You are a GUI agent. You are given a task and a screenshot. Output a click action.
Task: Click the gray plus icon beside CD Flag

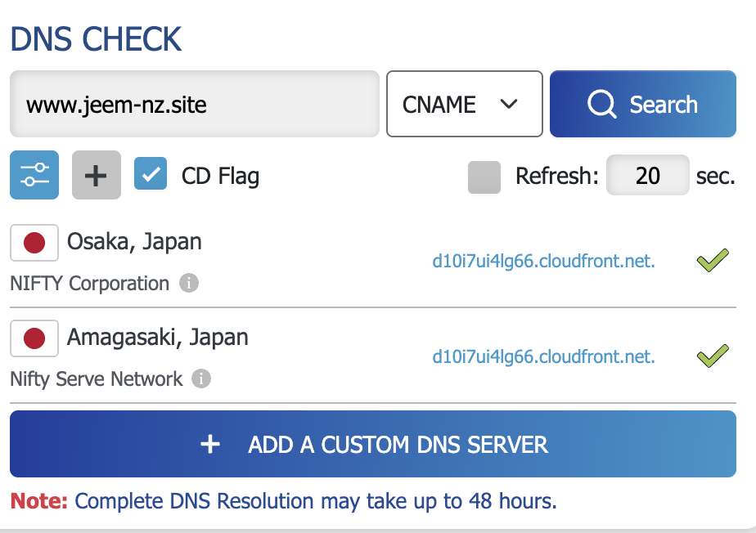[96, 175]
